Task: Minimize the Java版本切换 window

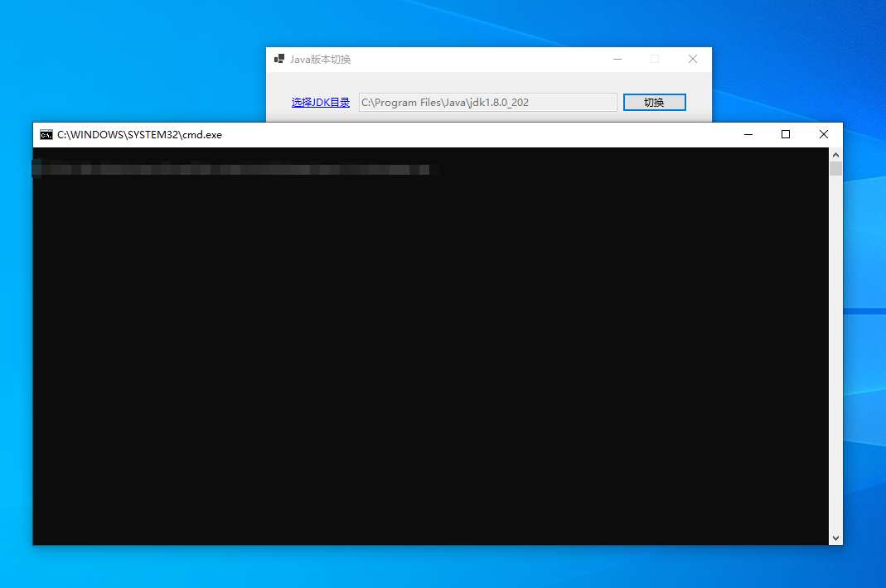Action: coord(617,59)
